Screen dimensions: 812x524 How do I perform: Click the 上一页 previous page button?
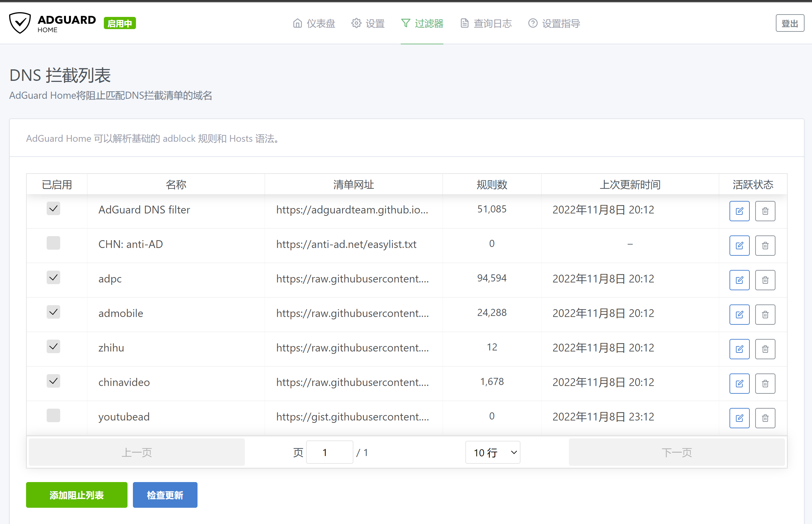pyautogui.click(x=137, y=452)
